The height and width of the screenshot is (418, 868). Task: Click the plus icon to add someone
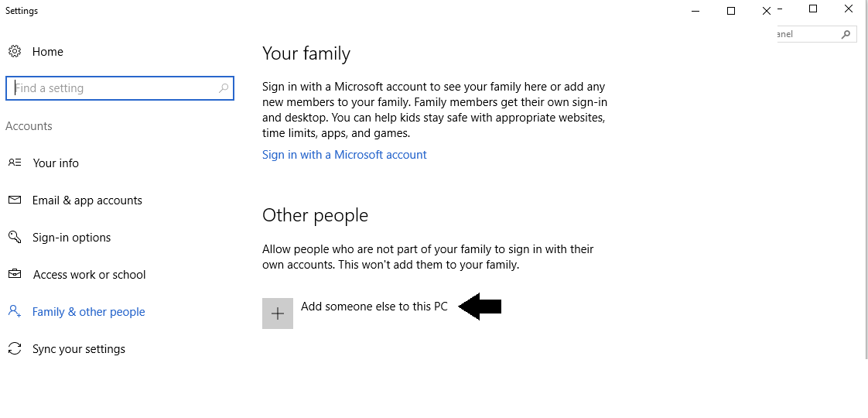278,313
